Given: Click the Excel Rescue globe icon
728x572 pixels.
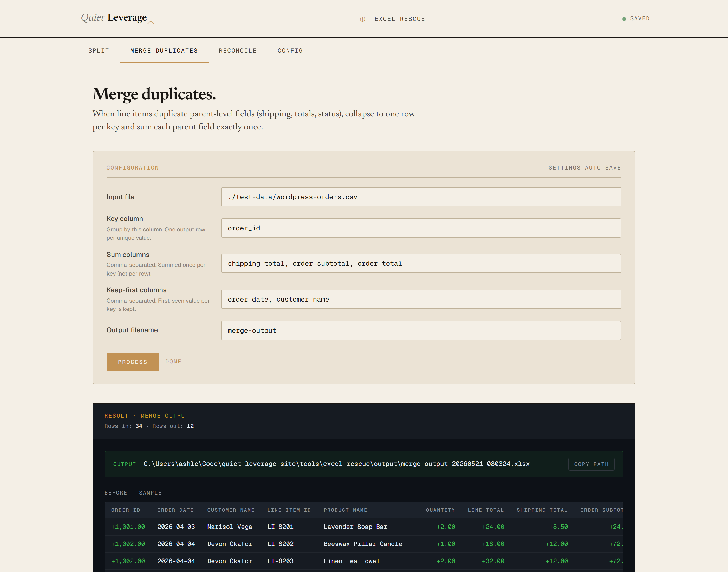Looking at the screenshot, I should pyautogui.click(x=362, y=19).
